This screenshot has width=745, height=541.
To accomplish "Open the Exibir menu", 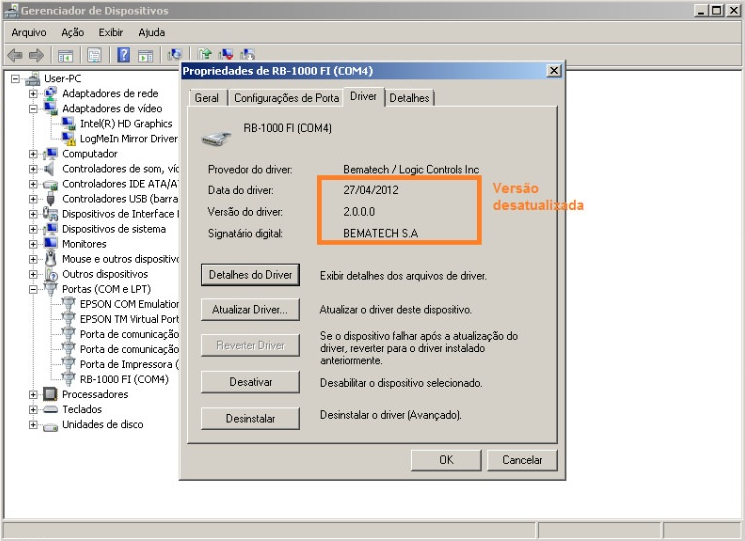I will (111, 32).
